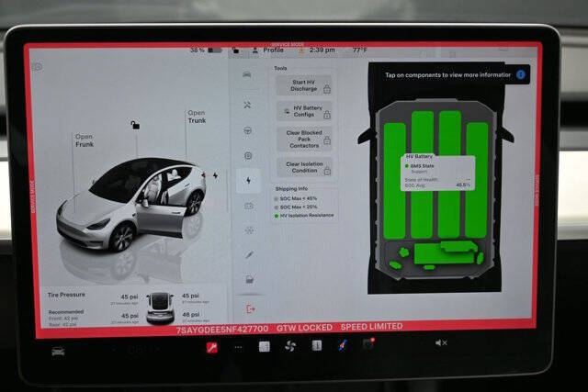Tap Clear Blocked Pack Contactors button
This screenshot has height=392, width=588.
click(x=304, y=139)
